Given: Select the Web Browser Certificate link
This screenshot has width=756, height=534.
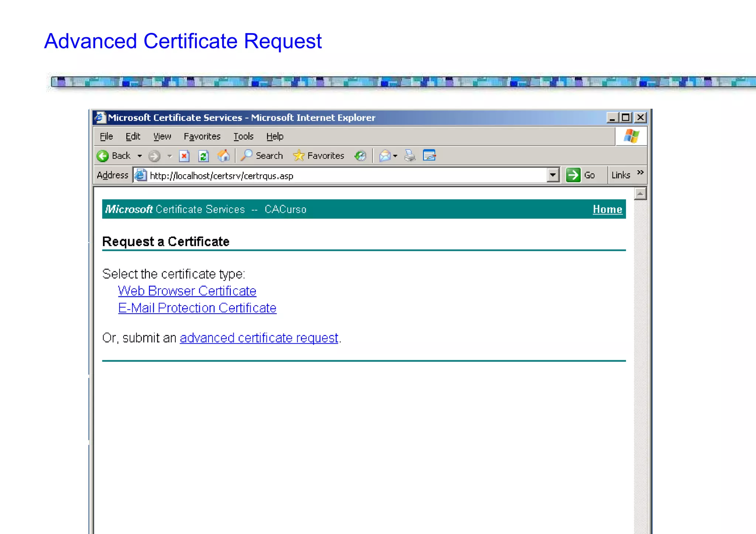Looking at the screenshot, I should [187, 291].
